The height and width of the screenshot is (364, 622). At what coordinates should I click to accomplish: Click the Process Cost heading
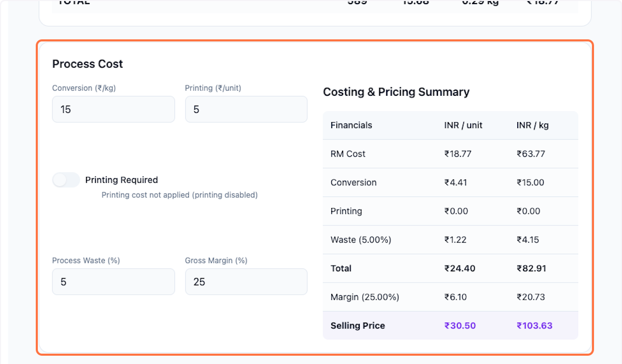pyautogui.click(x=88, y=64)
